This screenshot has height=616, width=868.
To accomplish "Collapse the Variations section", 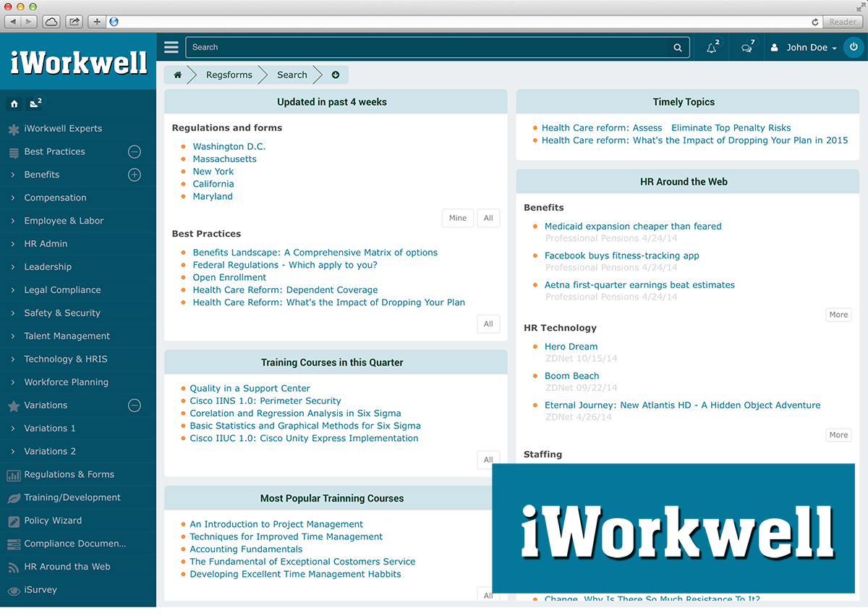I will [x=134, y=405].
